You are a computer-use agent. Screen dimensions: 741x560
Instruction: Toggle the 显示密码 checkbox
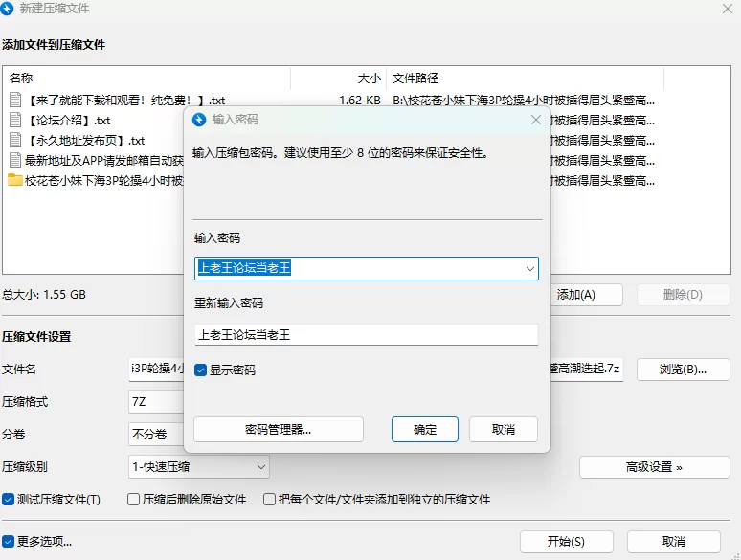point(200,370)
